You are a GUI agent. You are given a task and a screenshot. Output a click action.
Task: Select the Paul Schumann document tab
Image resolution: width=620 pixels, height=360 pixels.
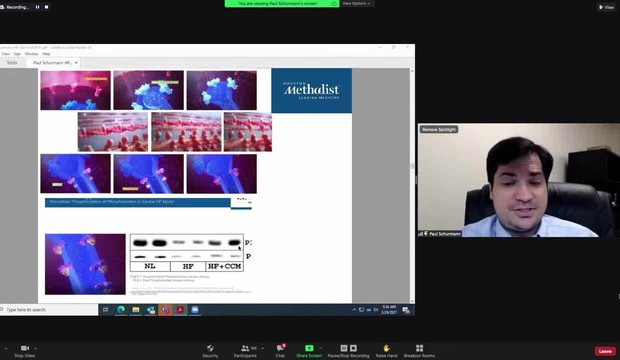pos(52,63)
